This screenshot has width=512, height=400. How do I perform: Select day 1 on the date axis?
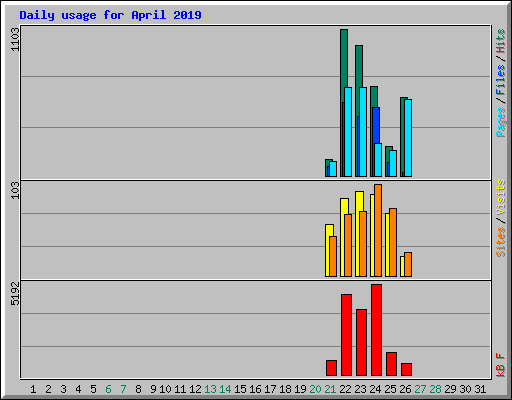click(33, 389)
